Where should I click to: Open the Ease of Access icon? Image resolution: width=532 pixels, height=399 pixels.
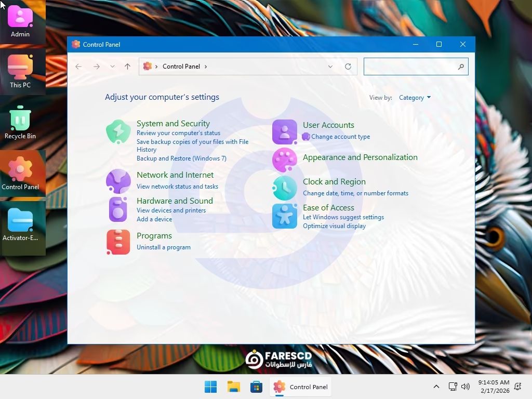pyautogui.click(x=285, y=216)
